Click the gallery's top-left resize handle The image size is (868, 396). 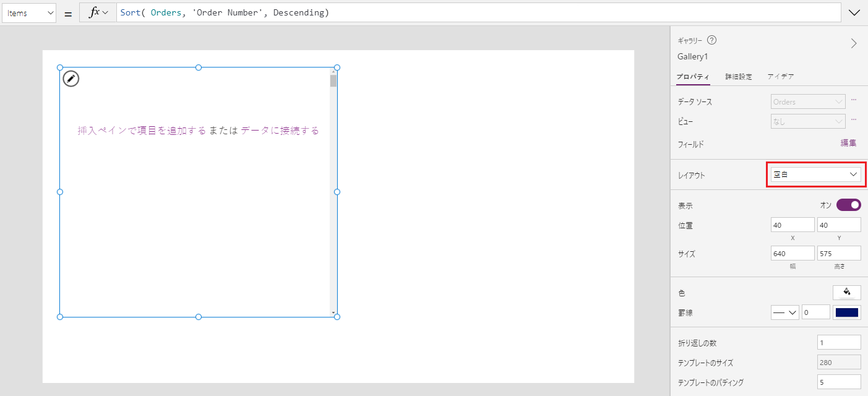coord(60,67)
